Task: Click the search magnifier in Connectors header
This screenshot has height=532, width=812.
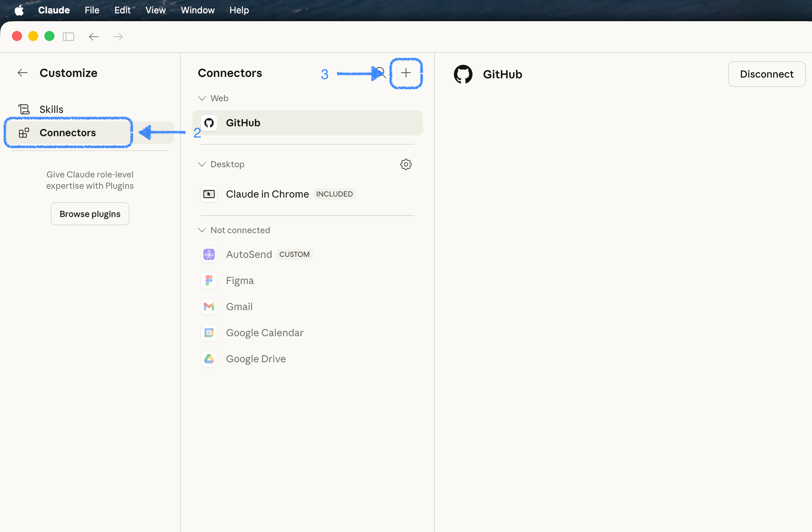Action: (381, 73)
